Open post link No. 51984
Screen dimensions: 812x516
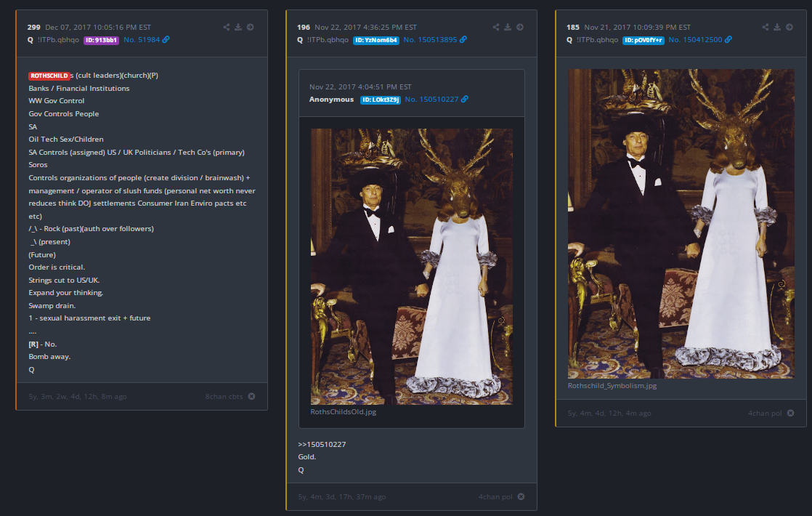click(x=142, y=39)
